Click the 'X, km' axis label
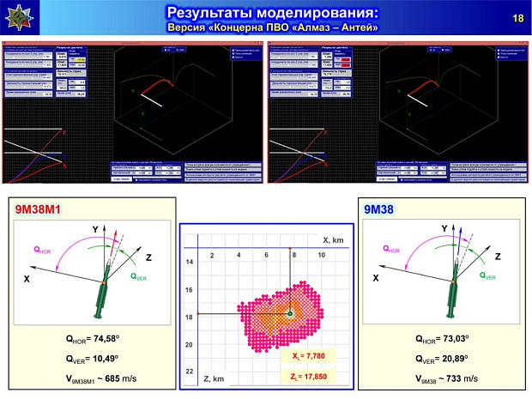Screen dimensions: 532x399 pyautogui.click(x=333, y=240)
